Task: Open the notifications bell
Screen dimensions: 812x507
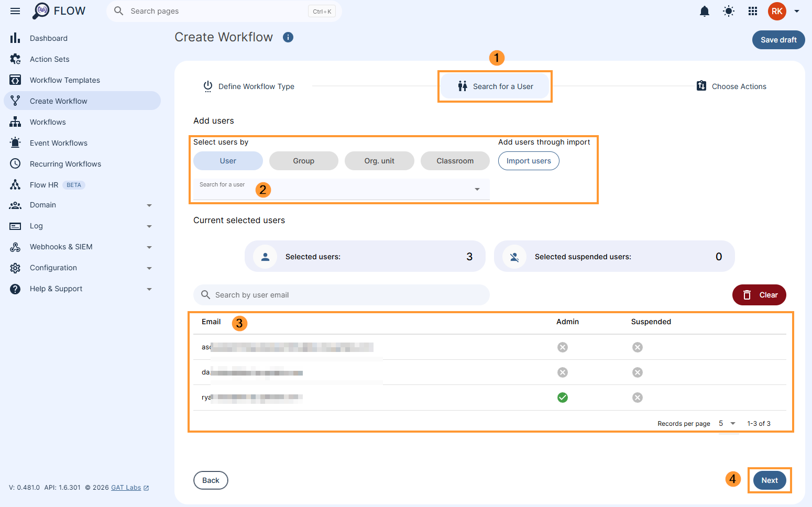Action: point(705,11)
